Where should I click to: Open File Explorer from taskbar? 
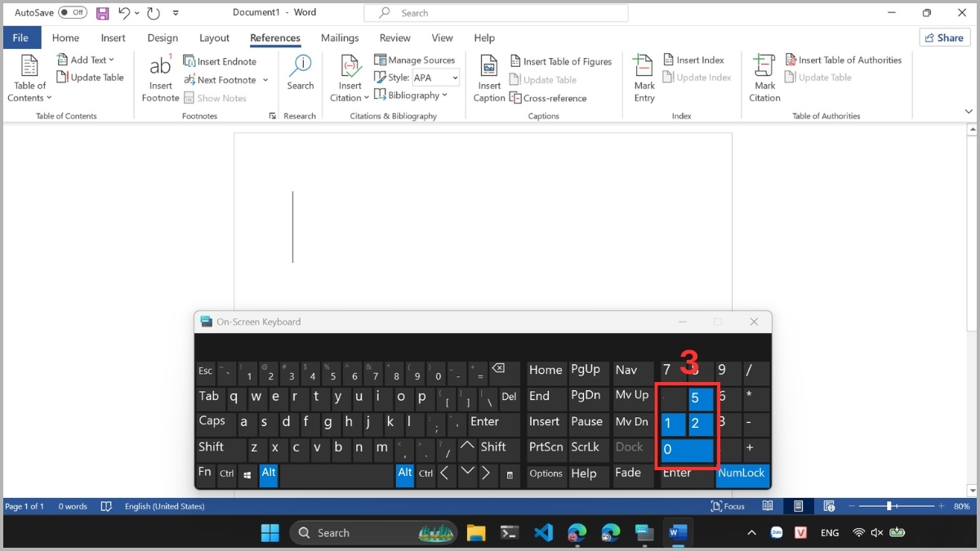(476, 533)
